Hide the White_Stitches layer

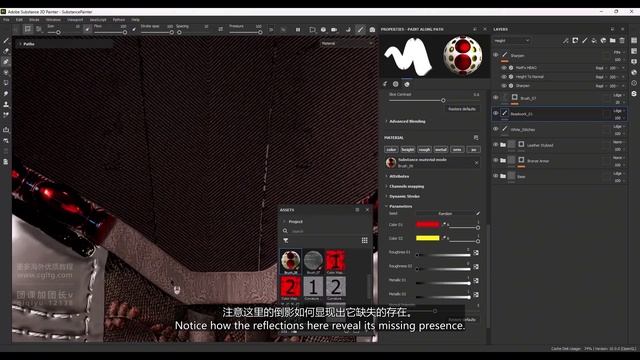pyautogui.click(x=496, y=129)
